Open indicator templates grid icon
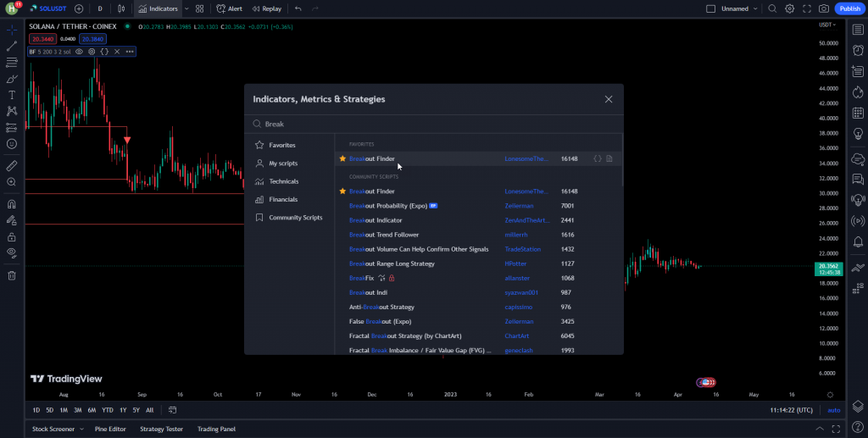Image resolution: width=868 pixels, height=438 pixels. 200,8
